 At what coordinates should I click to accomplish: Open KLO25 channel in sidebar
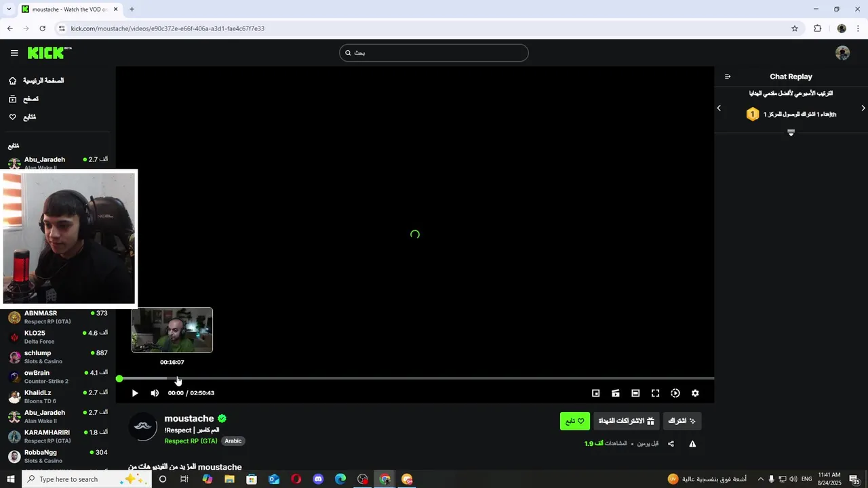coord(58,337)
